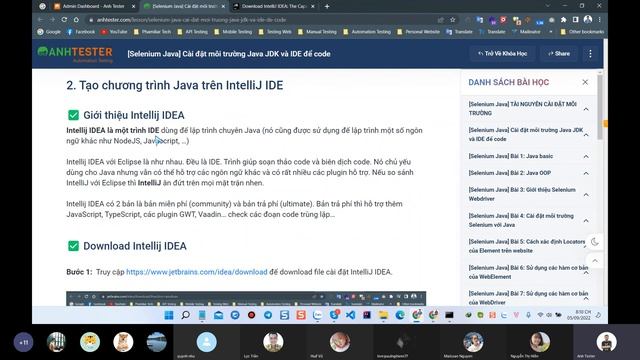Expand Bài 3: Giới thiệu Selenium Webdriver
This screenshot has height=360, width=640.
tap(586, 195)
